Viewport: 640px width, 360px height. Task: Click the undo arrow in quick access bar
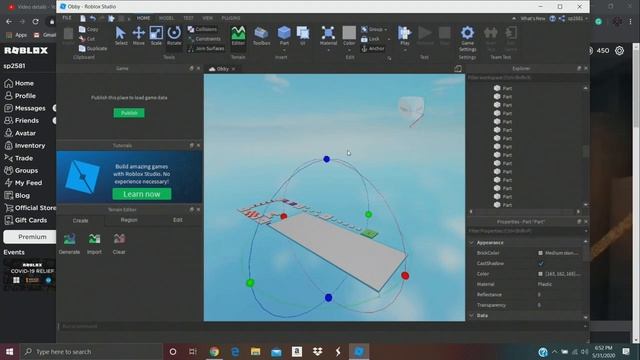93,18
